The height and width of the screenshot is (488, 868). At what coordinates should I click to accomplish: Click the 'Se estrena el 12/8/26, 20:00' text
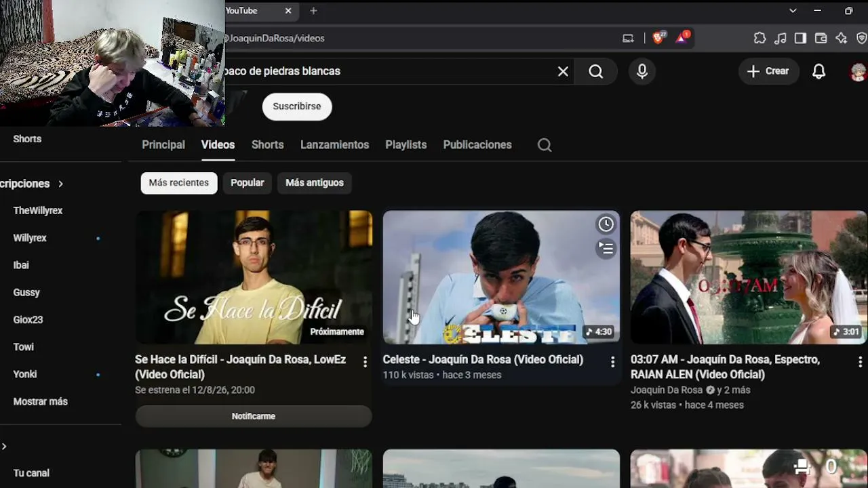[x=195, y=390]
